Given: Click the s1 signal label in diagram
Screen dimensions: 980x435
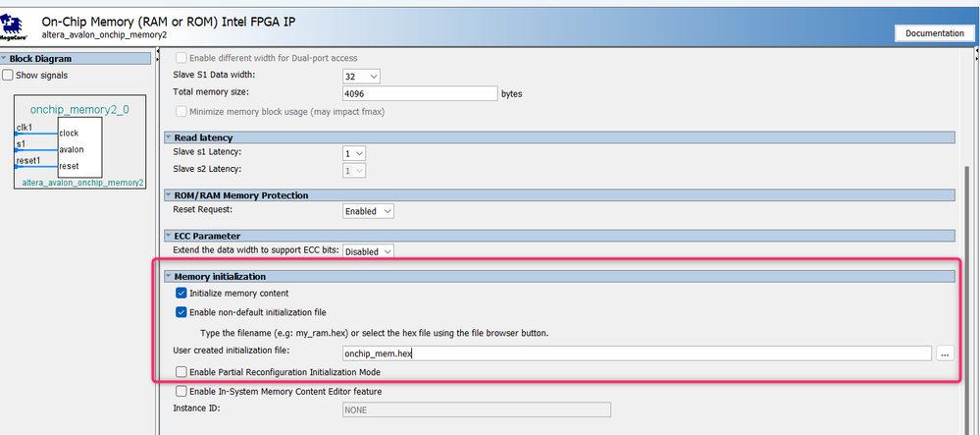Looking at the screenshot, I should (21, 144).
